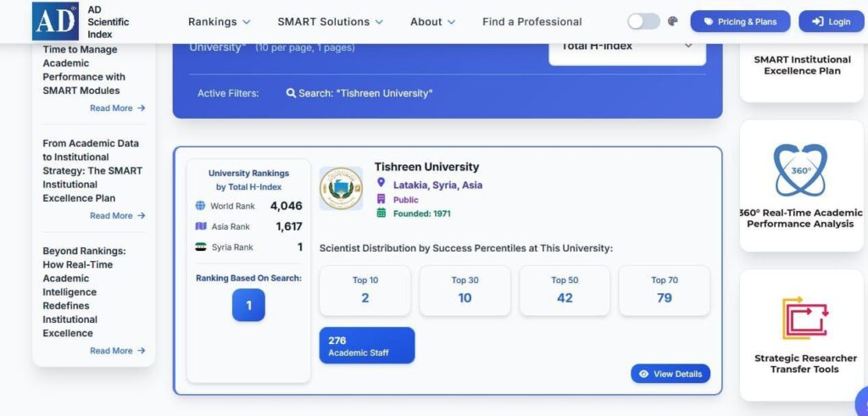Open the About menu
Image resolution: width=868 pixels, height=416 pixels.
(432, 22)
